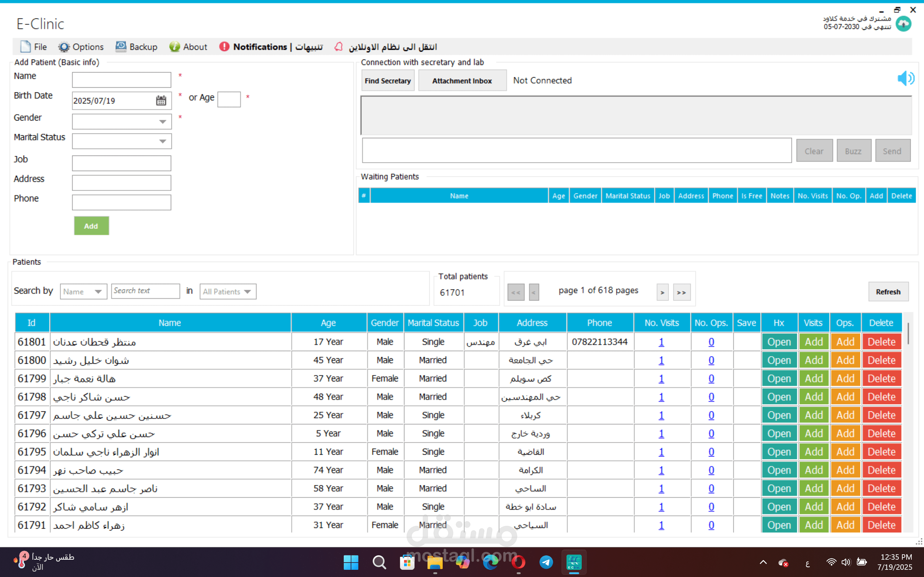Open taskbar Search icon
Screen dimensions: 924x577
point(379,562)
